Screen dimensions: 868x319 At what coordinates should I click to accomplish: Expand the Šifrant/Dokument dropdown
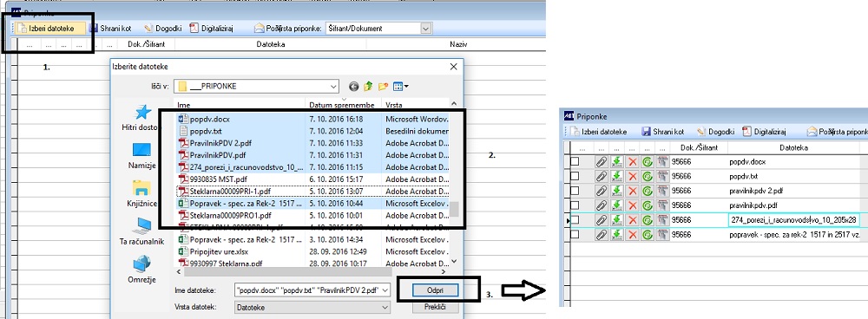[x=425, y=29]
